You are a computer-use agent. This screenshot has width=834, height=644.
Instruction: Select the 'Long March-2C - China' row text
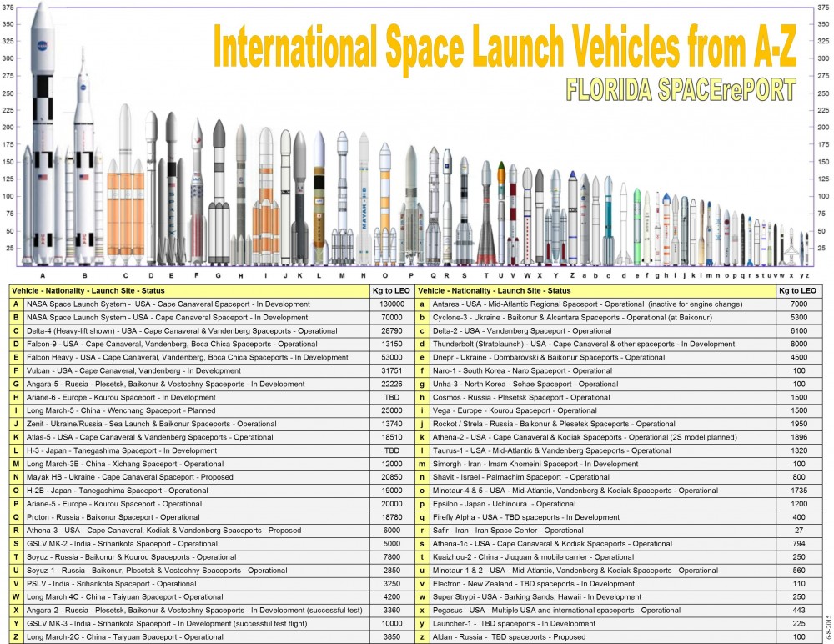click(125, 636)
